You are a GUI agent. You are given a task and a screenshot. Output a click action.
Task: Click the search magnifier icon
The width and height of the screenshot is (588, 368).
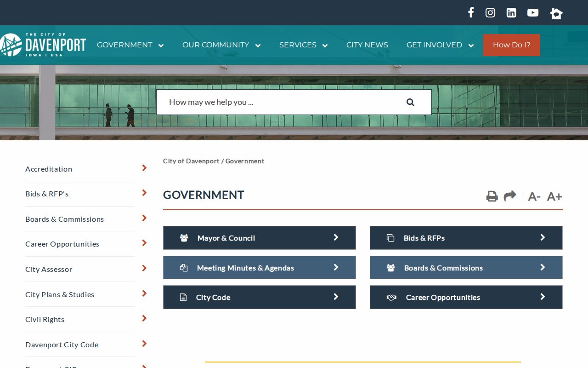point(410,102)
